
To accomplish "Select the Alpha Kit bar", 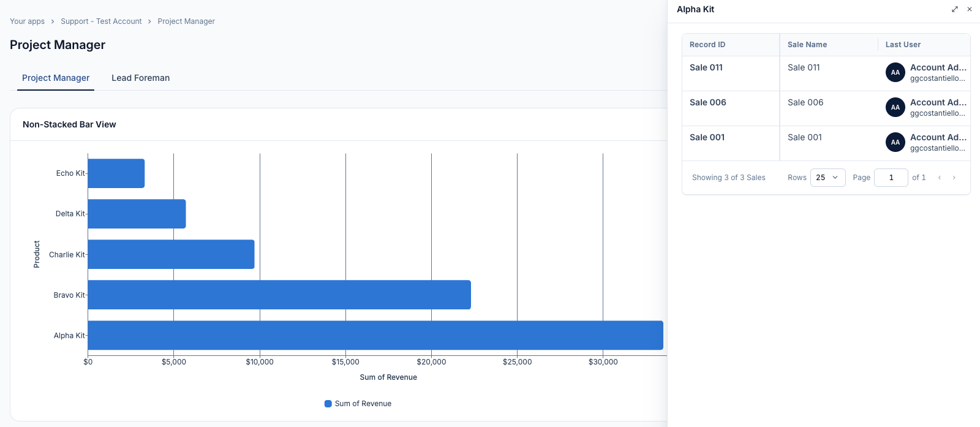I will click(x=375, y=335).
